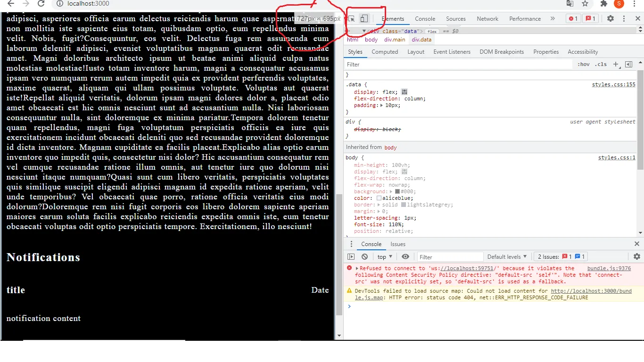
Task: Select html in the breadcrumb
Action: 353,40
